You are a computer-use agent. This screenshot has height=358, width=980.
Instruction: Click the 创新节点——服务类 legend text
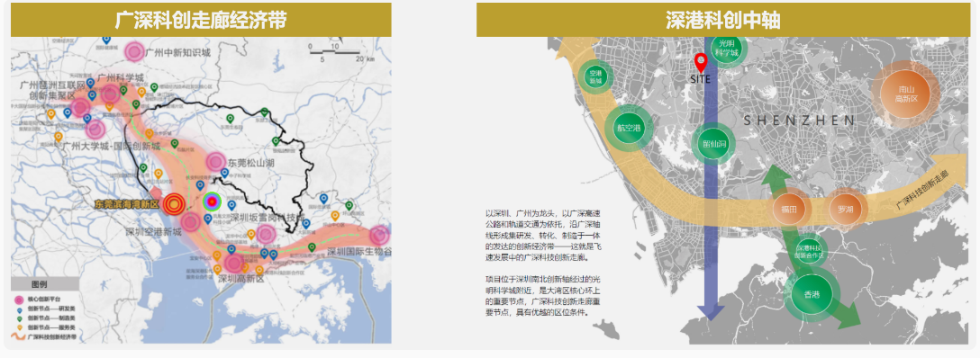(x=52, y=327)
